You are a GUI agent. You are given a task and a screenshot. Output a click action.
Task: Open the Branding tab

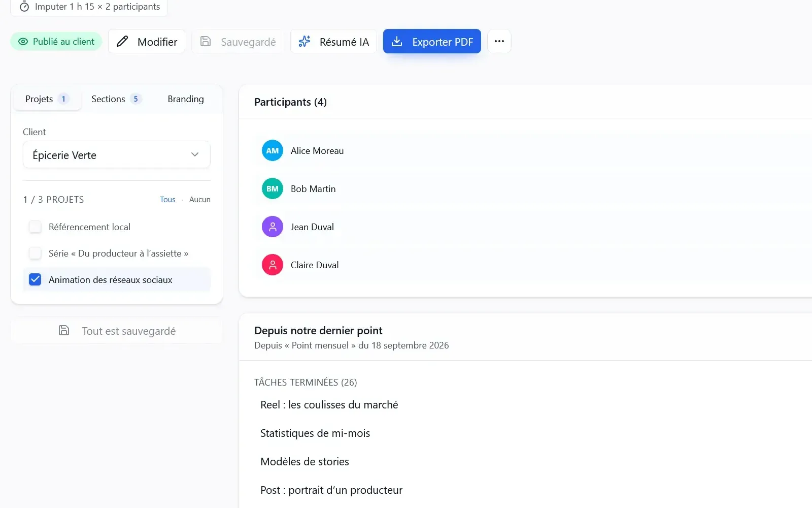click(186, 99)
